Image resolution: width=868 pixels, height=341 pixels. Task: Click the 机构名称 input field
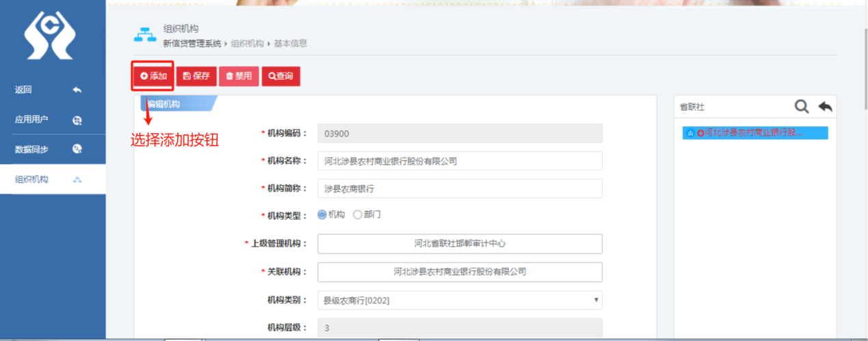point(460,161)
